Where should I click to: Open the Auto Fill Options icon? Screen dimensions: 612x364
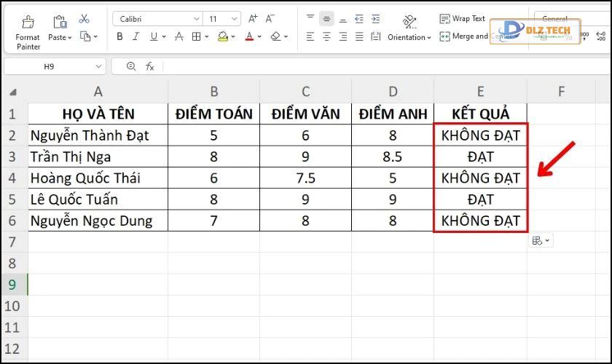[538, 241]
